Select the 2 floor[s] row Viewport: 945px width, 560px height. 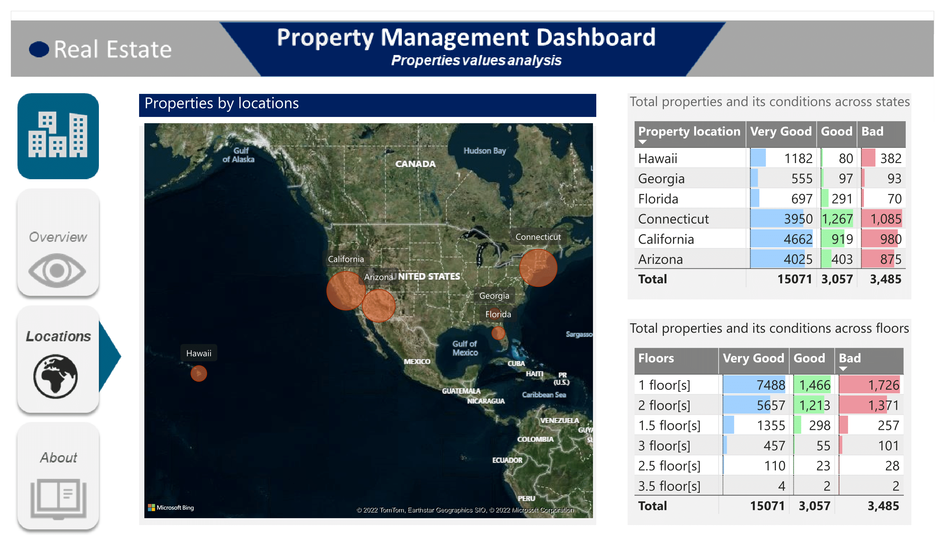(769, 405)
